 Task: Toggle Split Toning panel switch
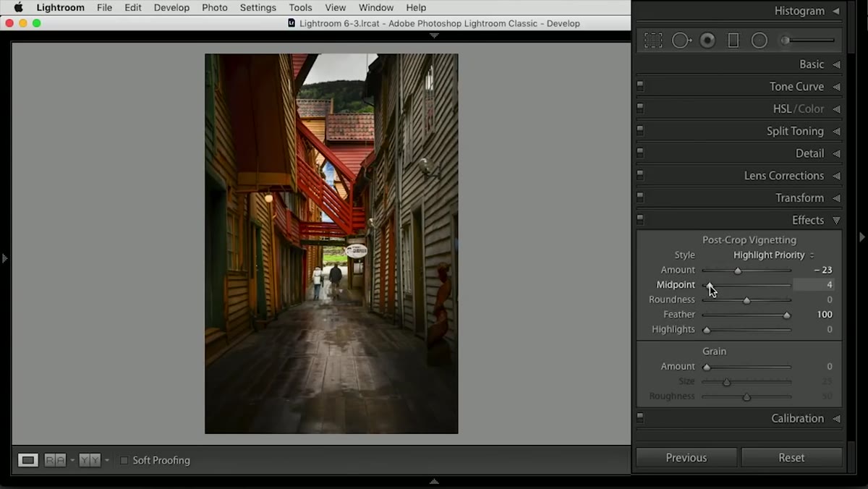click(x=640, y=131)
